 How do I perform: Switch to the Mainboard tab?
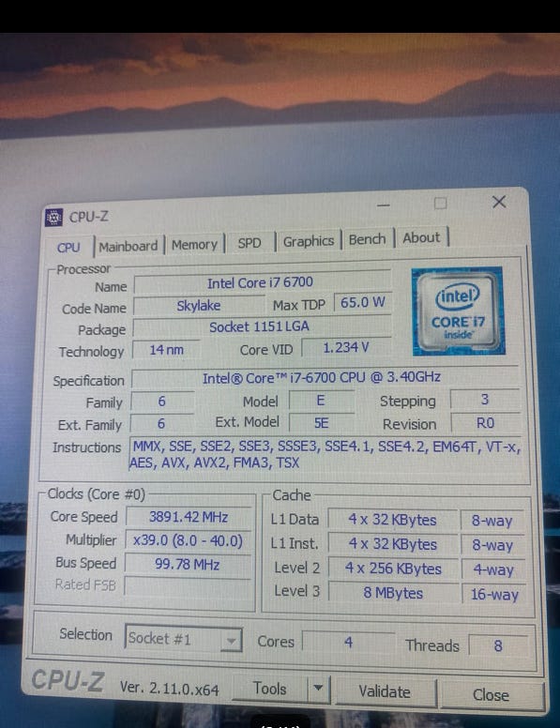[x=129, y=246]
